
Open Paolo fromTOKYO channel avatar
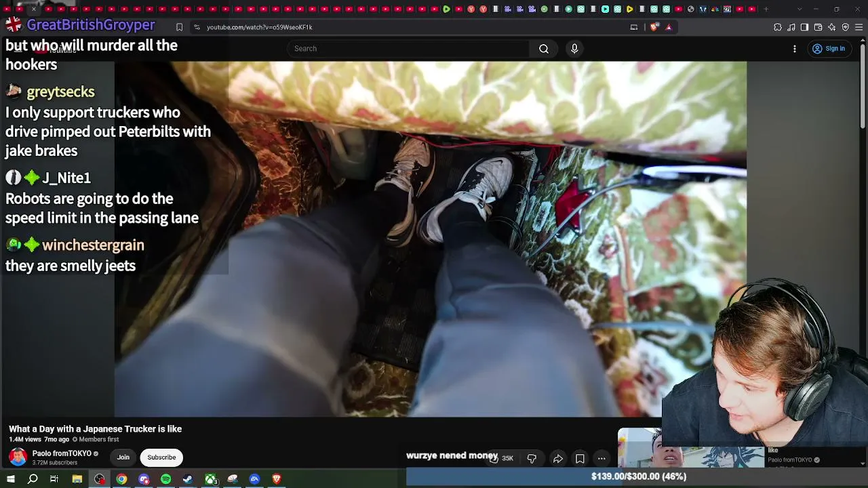click(x=18, y=457)
